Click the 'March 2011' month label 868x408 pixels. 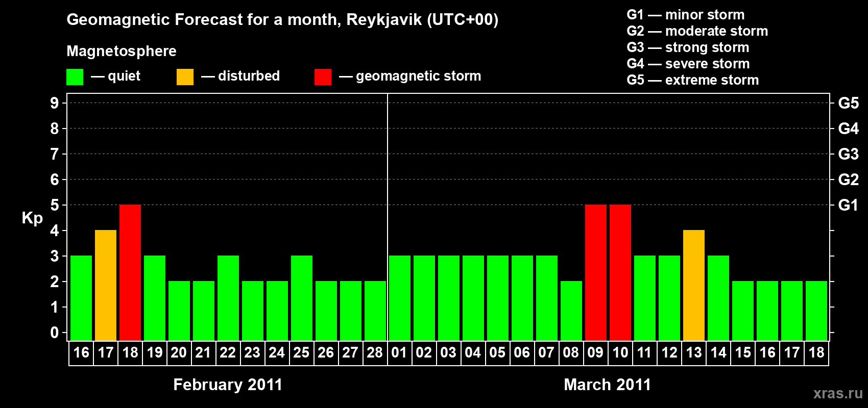tap(608, 385)
